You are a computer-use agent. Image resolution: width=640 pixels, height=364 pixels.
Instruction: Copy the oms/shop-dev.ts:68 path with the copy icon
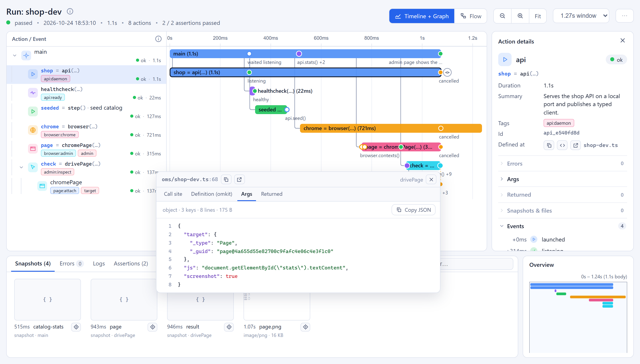[226, 180]
